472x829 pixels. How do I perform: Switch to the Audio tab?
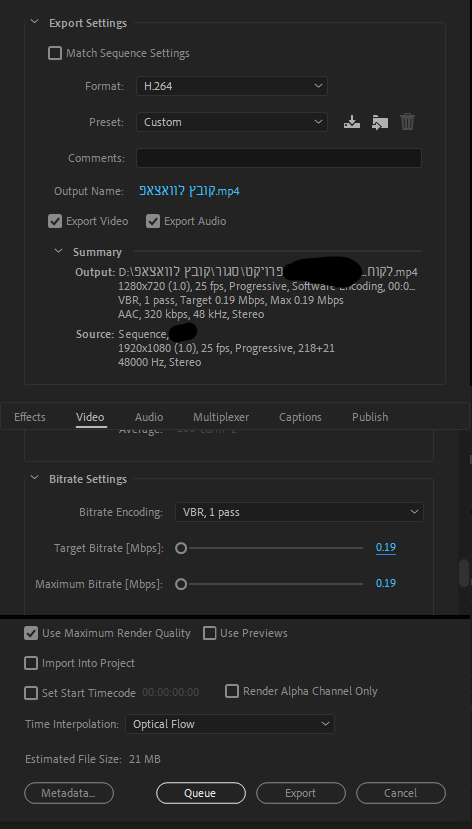(149, 417)
